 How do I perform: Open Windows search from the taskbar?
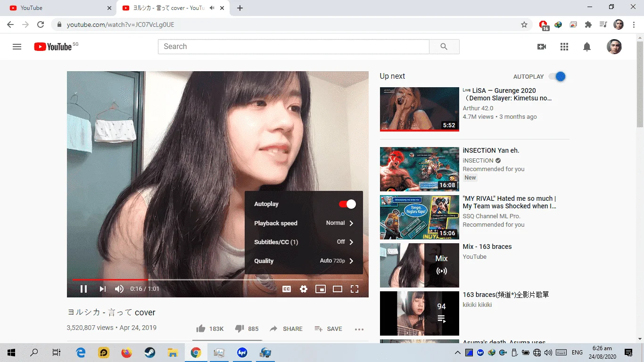34,353
